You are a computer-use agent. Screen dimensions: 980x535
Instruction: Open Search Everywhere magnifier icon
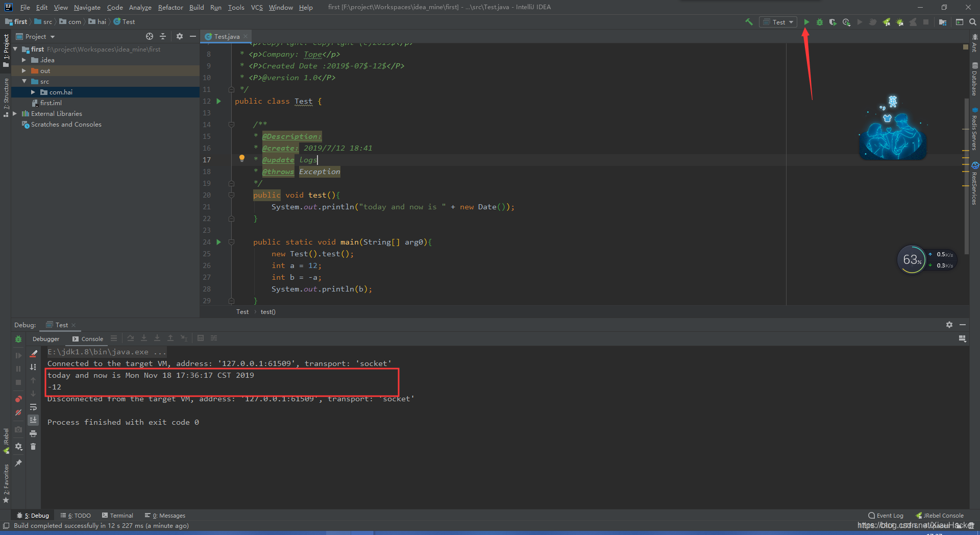[973, 22]
